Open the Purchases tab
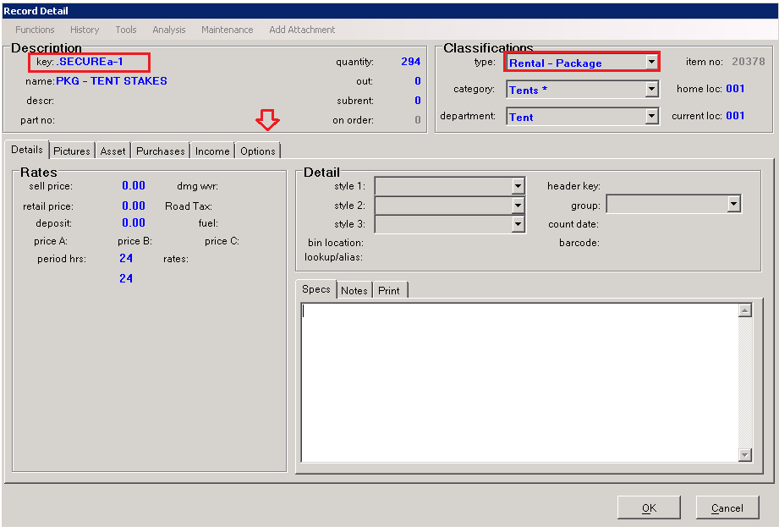 coord(161,151)
